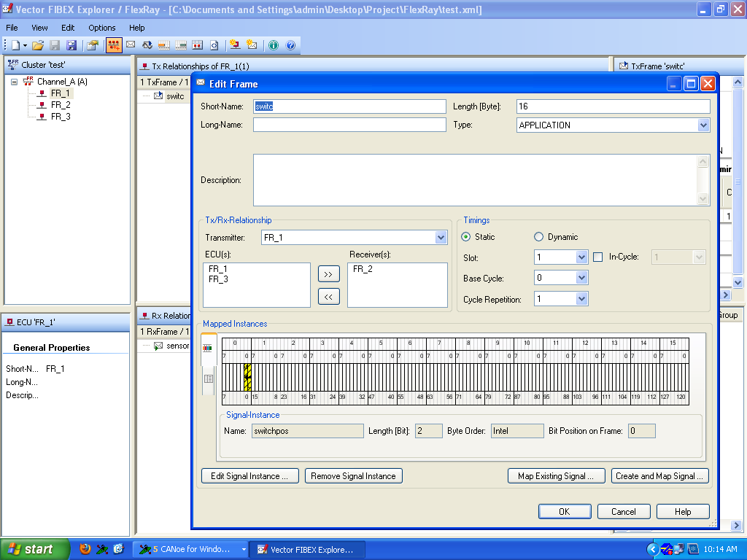The height and width of the screenshot is (560, 747).
Task: Open the frame Type dropdown
Action: tap(703, 125)
